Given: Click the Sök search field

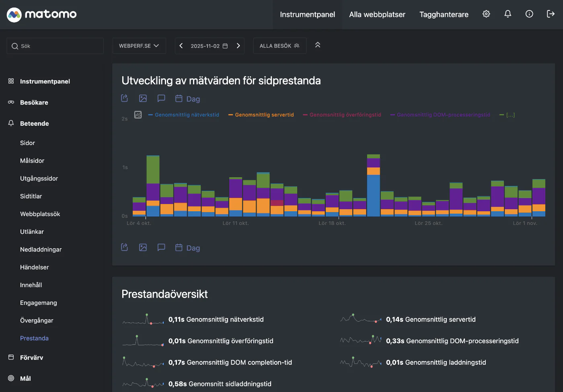Looking at the screenshot, I should [x=55, y=46].
